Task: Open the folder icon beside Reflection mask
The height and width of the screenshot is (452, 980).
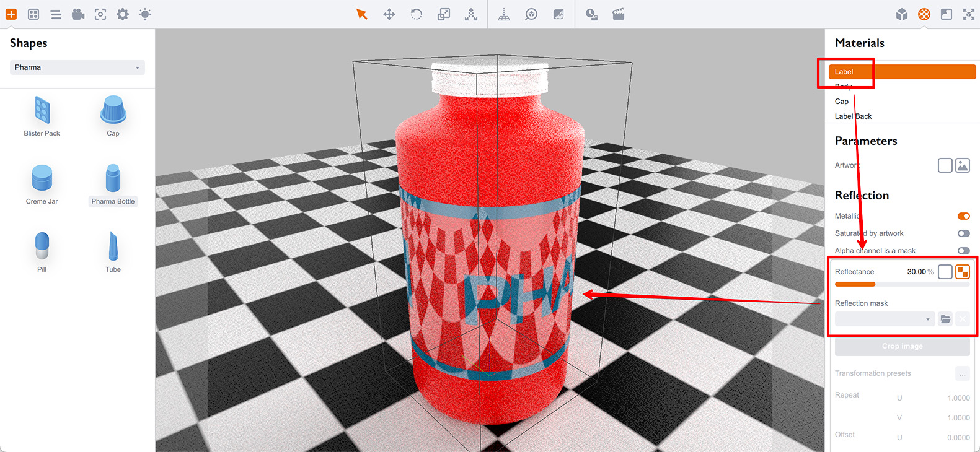Action: (945, 319)
